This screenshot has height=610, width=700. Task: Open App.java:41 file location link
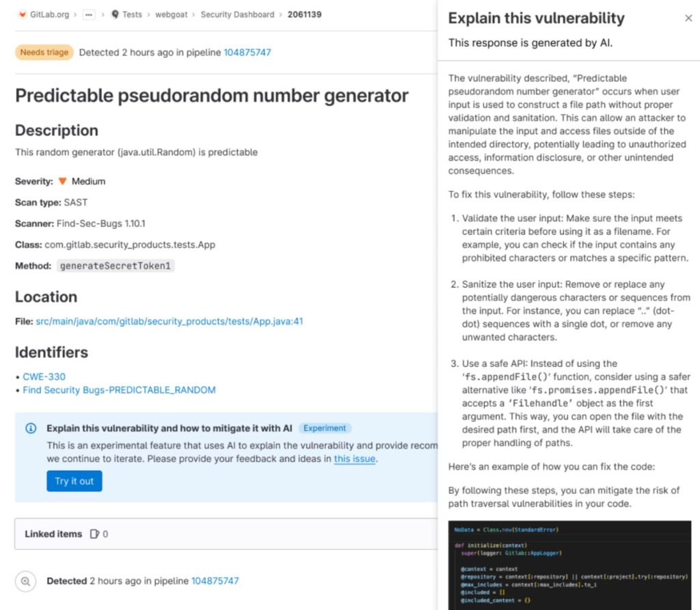(170, 321)
